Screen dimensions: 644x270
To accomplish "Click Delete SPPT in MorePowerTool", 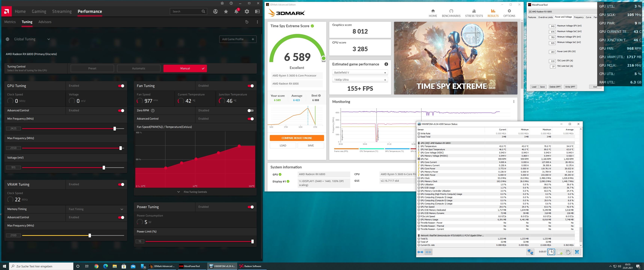I will click(x=555, y=87).
